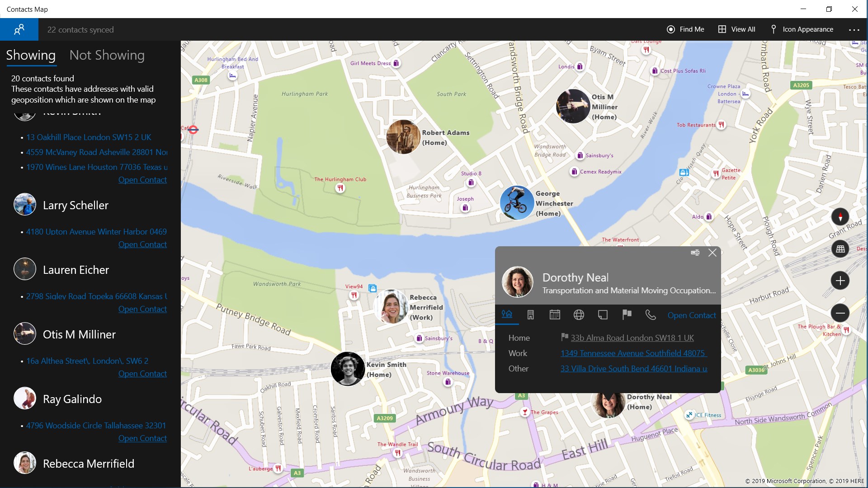Click Find Me location button

685,29
